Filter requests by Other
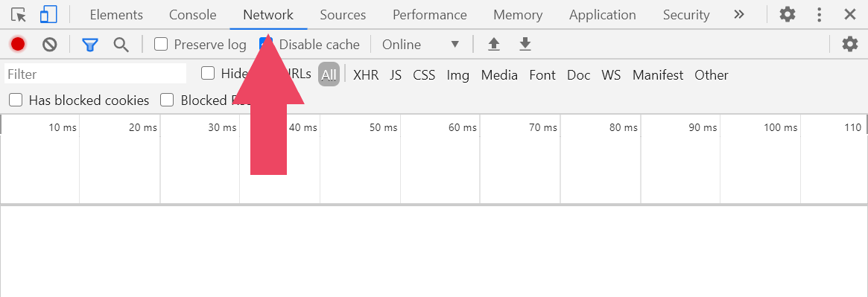 712,74
